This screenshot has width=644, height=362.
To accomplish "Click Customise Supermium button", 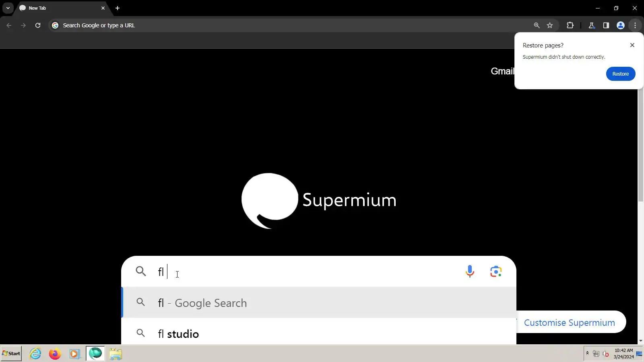I will [x=570, y=323].
